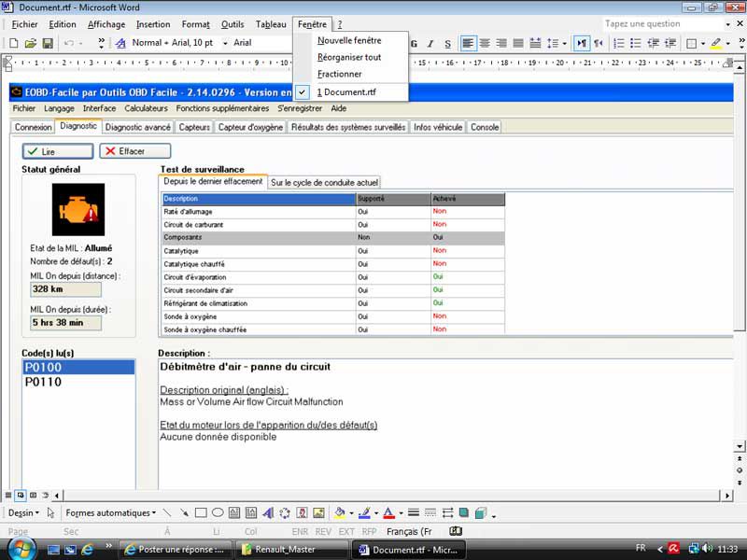Open the Styles and Formatting pane icon
The height and width of the screenshot is (560, 747).
point(120,43)
